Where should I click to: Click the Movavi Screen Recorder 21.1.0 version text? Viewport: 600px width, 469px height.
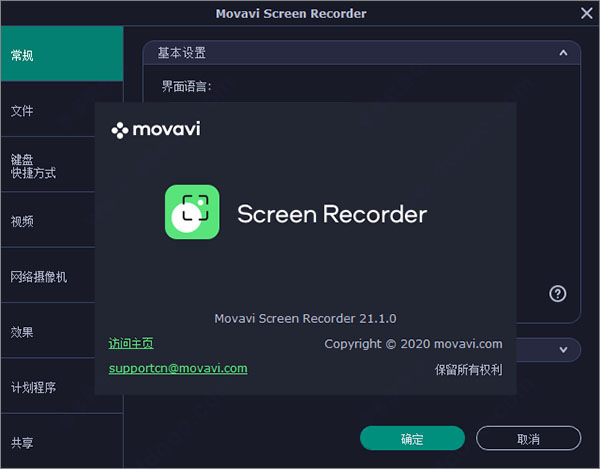pyautogui.click(x=305, y=318)
